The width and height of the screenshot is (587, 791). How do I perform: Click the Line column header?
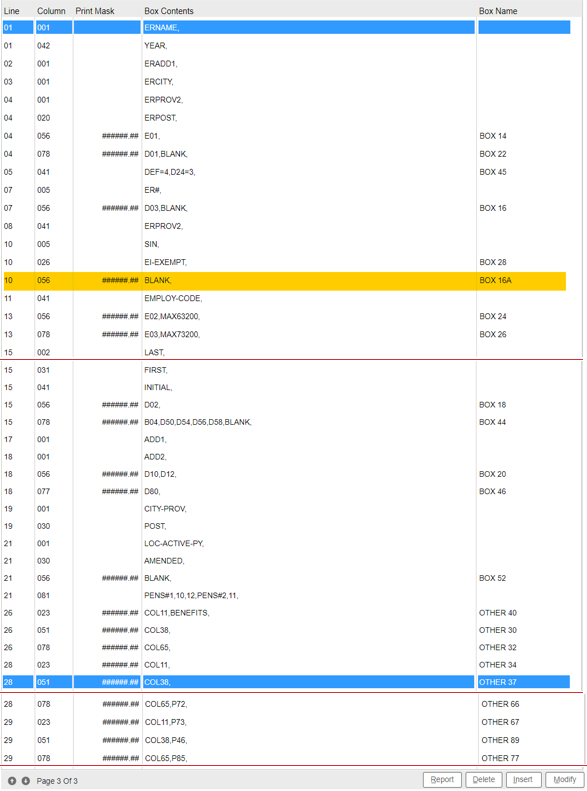click(x=11, y=11)
